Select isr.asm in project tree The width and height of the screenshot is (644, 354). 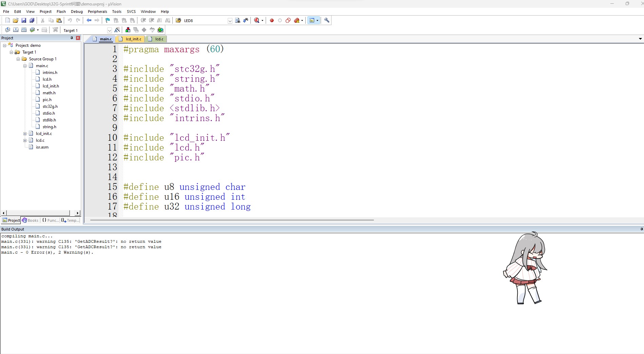click(x=42, y=147)
